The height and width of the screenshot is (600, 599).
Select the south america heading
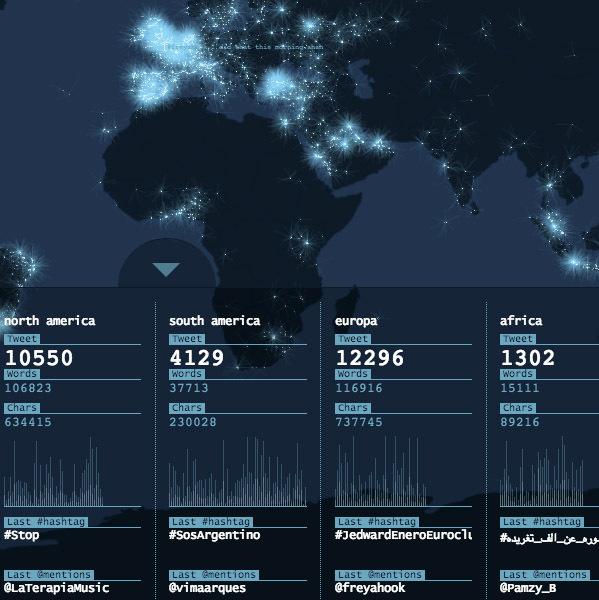(215, 321)
